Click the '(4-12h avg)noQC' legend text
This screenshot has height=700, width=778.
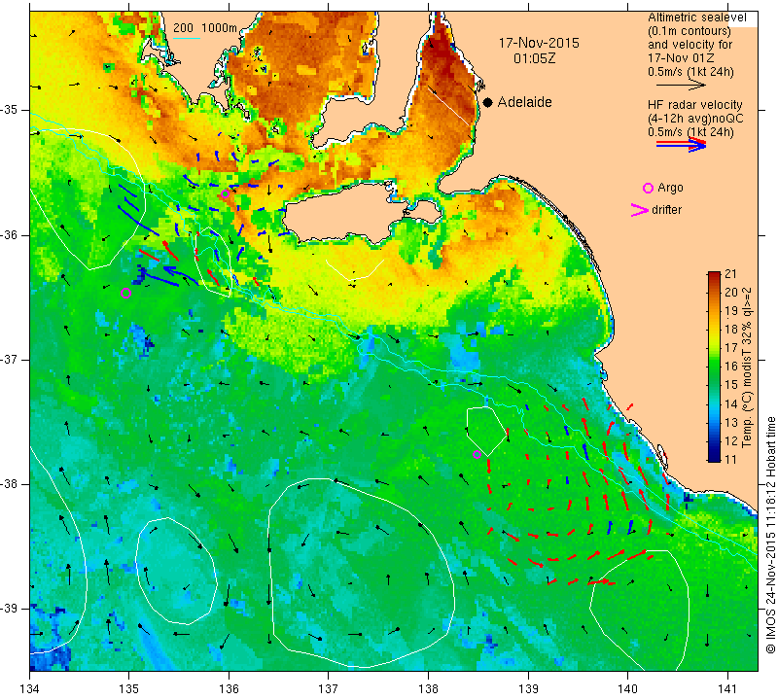(x=695, y=119)
